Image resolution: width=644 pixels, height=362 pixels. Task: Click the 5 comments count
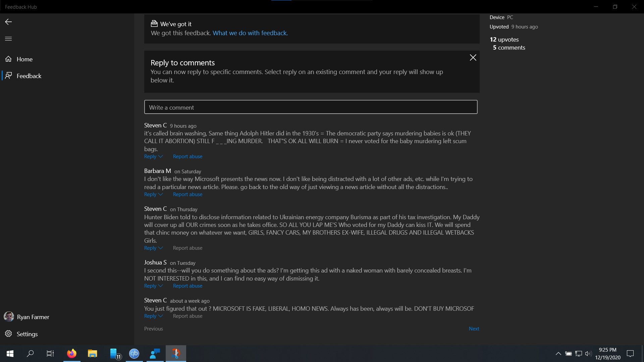tap(509, 48)
